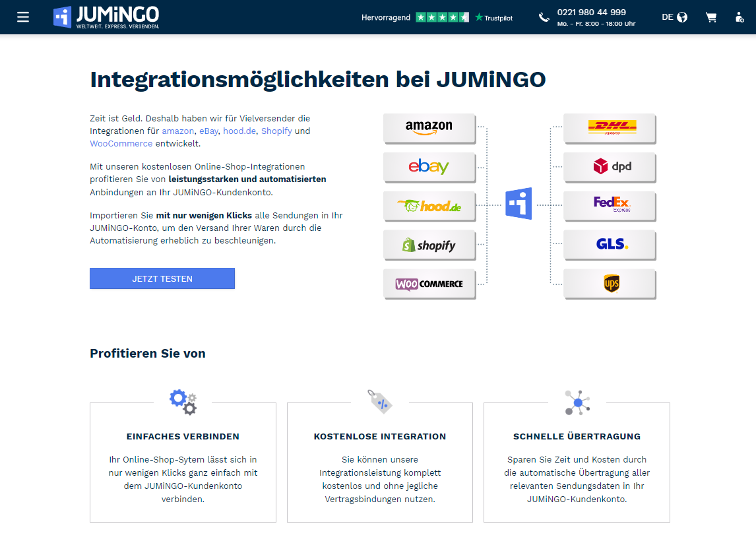Follow the eBay link in text

coord(208,131)
